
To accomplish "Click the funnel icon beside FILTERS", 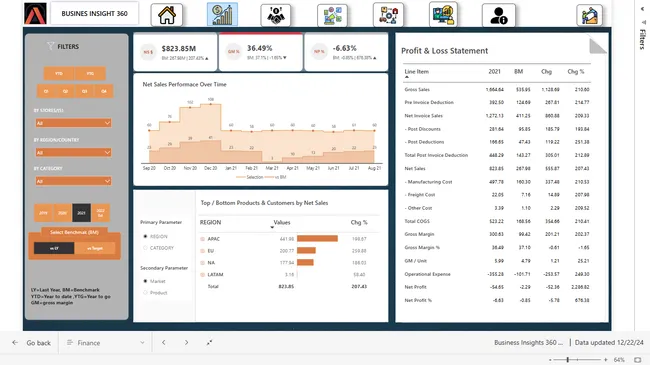I will click(x=51, y=46).
